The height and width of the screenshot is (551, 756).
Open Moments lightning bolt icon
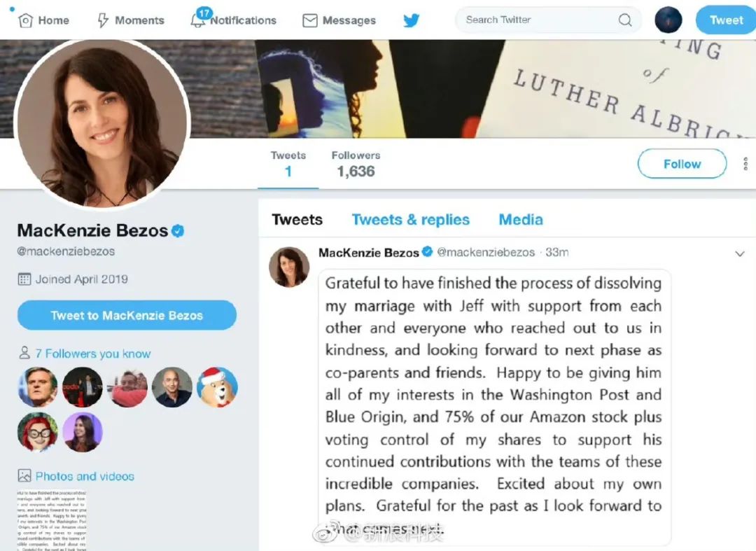tap(103, 20)
